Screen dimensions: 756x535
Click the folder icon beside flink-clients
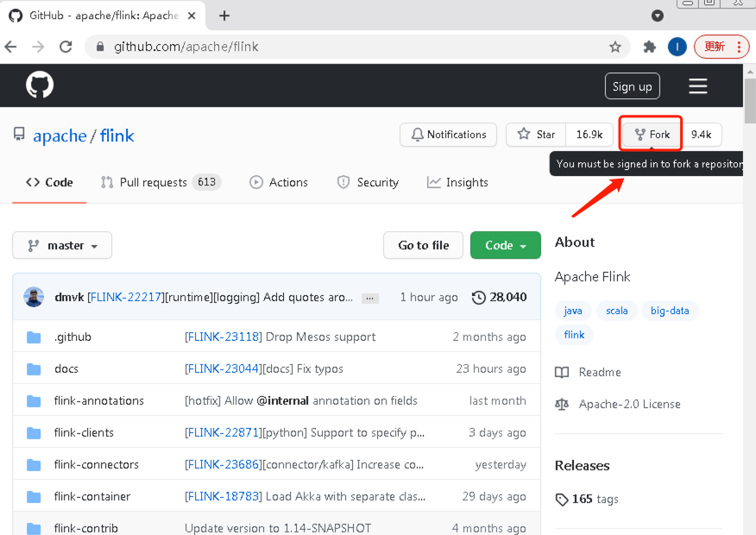pos(34,433)
